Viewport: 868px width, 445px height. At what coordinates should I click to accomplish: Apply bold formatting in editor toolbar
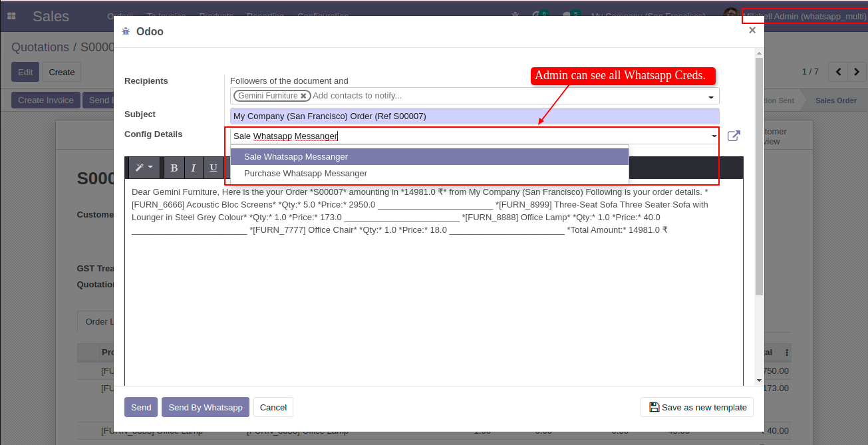pyautogui.click(x=174, y=168)
